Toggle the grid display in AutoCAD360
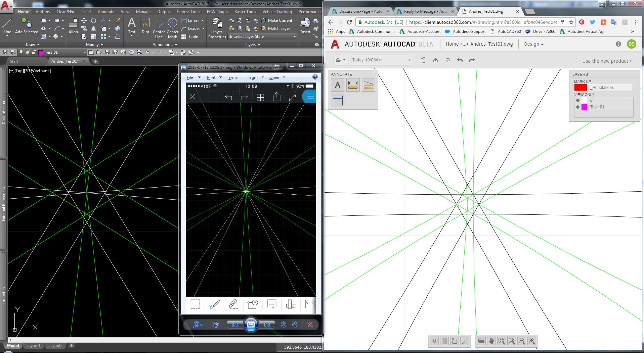This screenshot has height=353, width=644. pyautogui.click(x=444, y=341)
